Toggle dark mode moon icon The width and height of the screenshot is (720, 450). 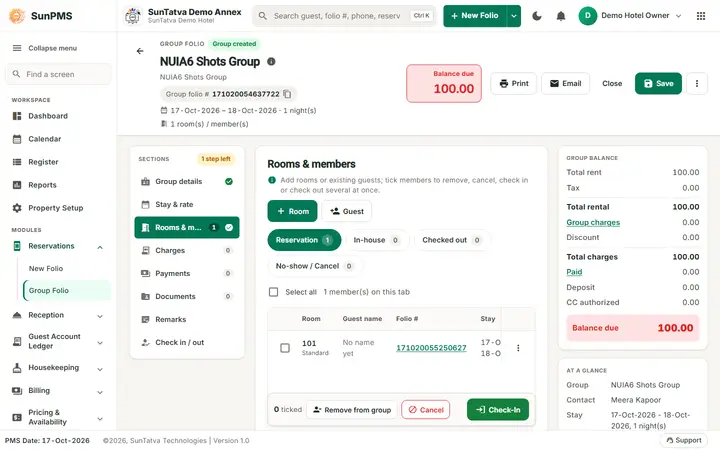point(536,16)
